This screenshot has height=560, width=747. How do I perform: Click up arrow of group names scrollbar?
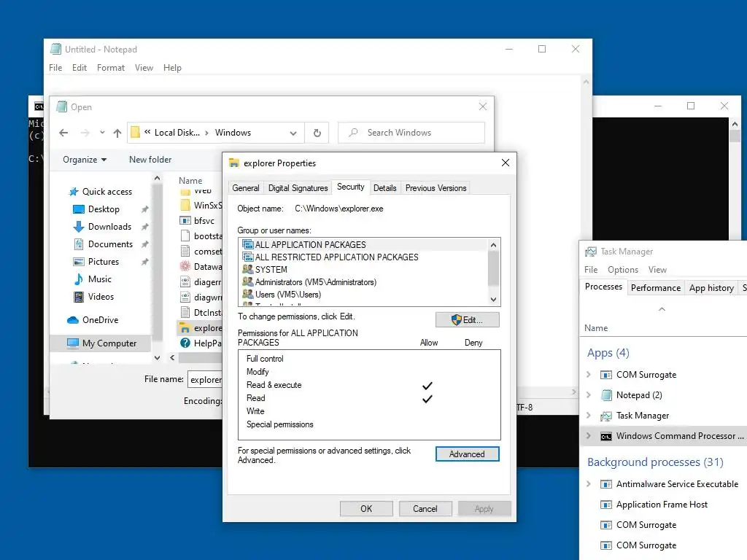(x=494, y=245)
